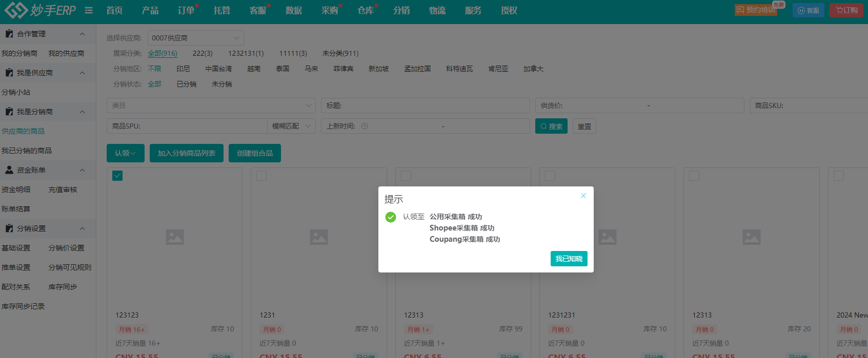Click the 搜索 search button
Image resolution: width=868 pixels, height=358 pixels.
point(551,126)
